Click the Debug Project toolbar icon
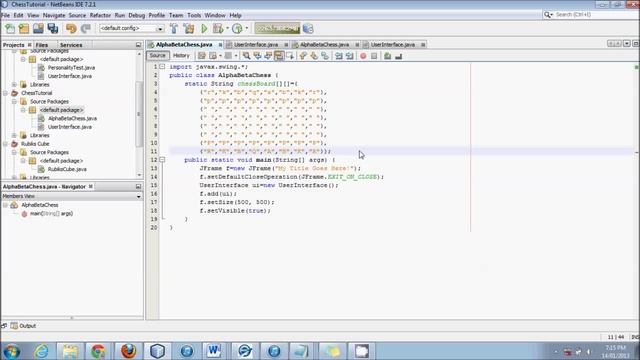Viewport: 640px width, 360px height. point(218,29)
